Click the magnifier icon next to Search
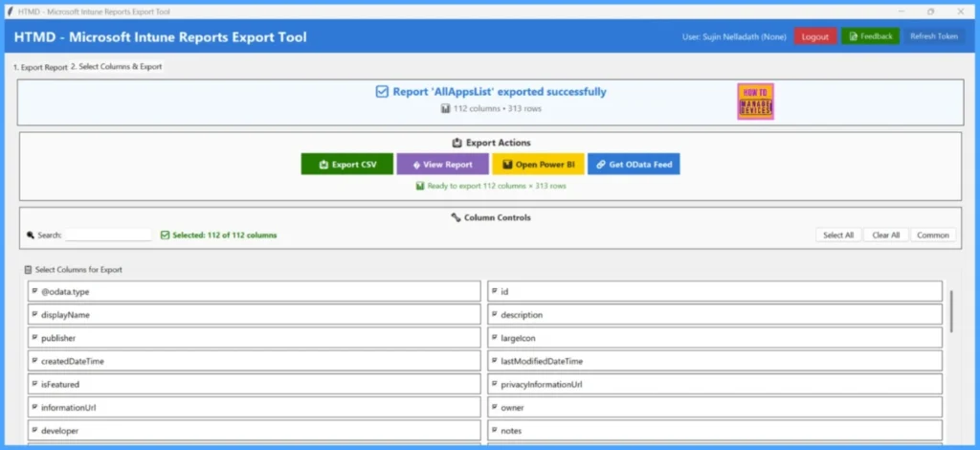The width and height of the screenshot is (980, 450). 30,235
